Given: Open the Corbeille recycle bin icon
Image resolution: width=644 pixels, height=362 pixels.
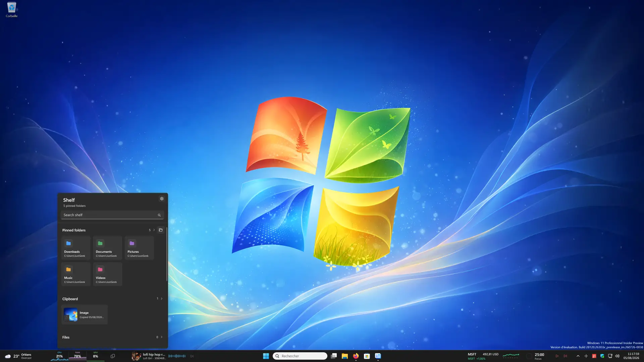Looking at the screenshot, I should 11,10.
